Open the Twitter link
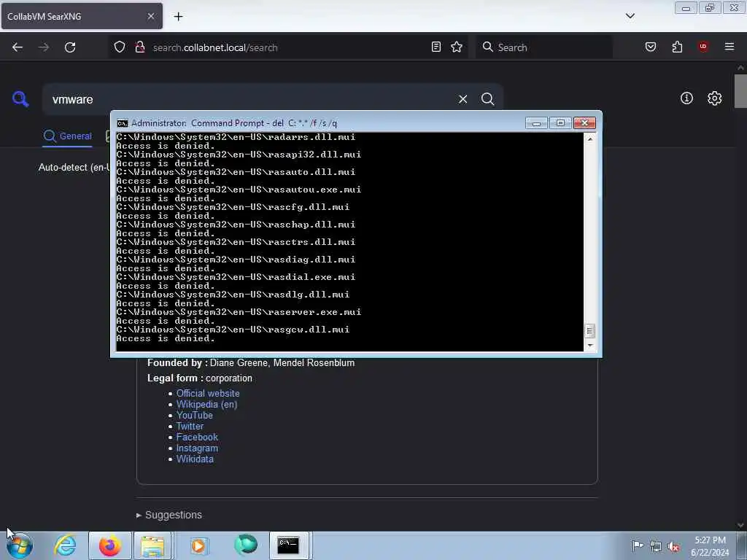Screen dimensions: 747x560 190,426
